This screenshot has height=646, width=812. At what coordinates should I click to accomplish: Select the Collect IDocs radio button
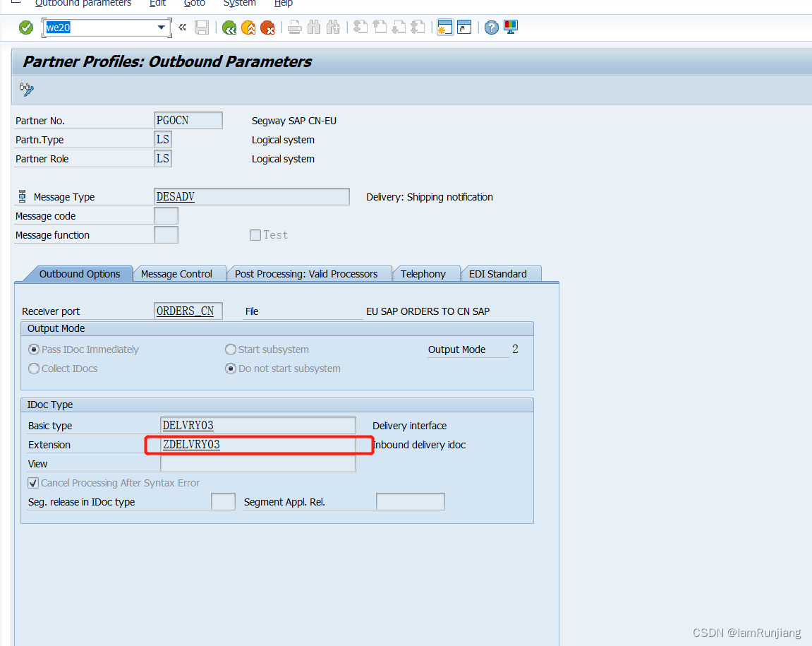click(33, 368)
